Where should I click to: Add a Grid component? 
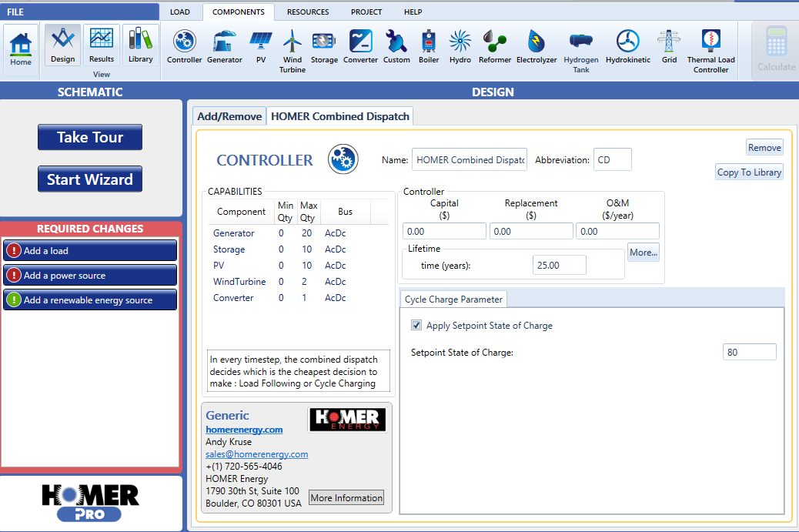(669, 44)
